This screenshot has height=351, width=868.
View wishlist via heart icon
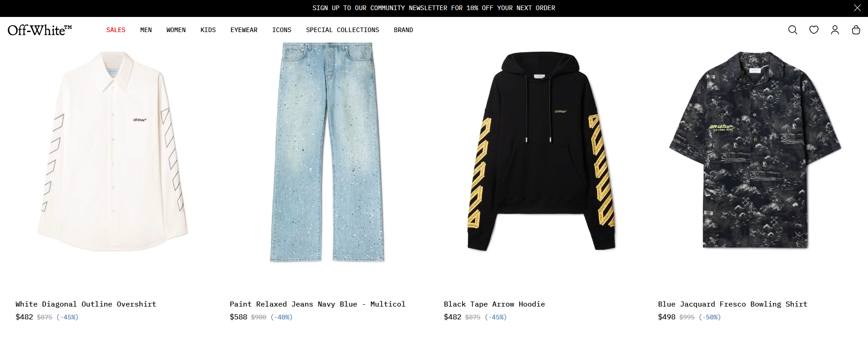click(x=814, y=30)
